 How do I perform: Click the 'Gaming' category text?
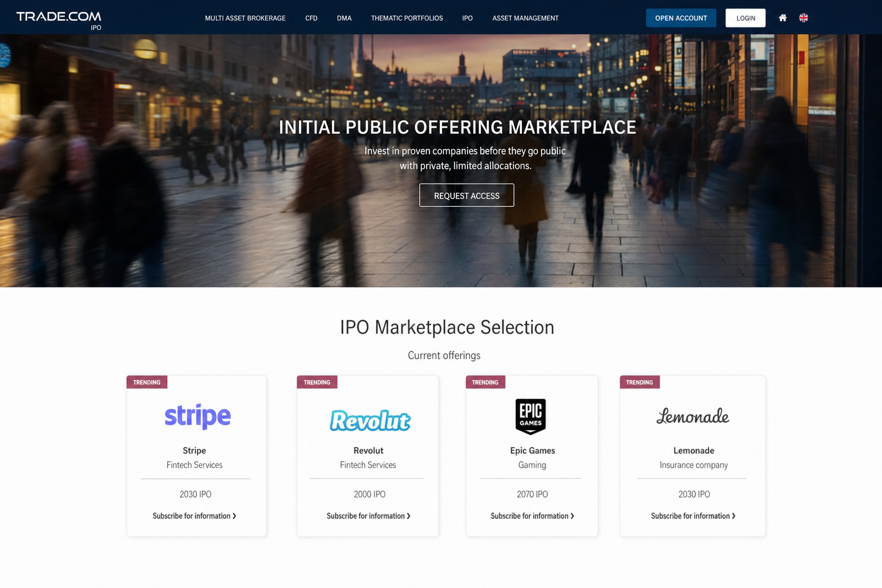tap(532, 465)
